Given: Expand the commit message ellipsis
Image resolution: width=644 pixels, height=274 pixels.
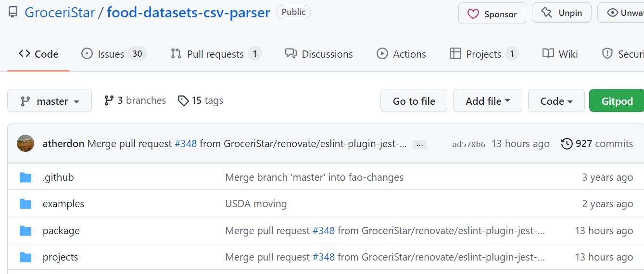Looking at the screenshot, I should [420, 144].
